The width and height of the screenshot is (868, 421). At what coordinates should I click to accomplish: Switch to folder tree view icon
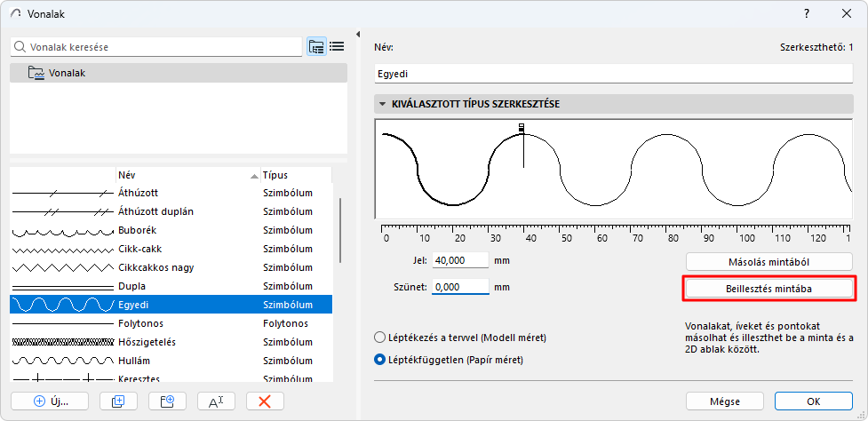316,47
